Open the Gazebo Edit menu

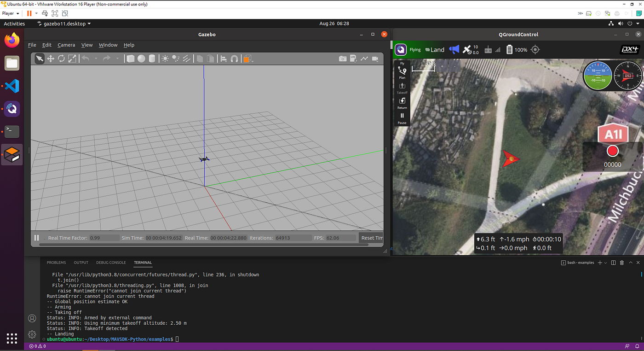pos(47,45)
